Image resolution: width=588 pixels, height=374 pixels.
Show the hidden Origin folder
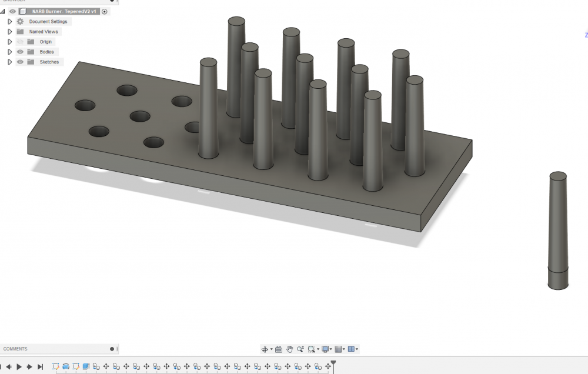20,42
